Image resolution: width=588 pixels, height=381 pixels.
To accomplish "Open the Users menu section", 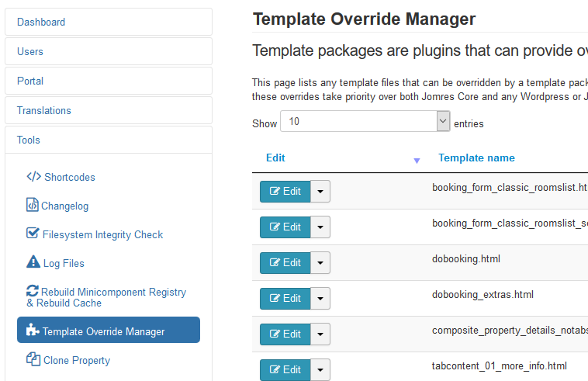I will point(109,51).
